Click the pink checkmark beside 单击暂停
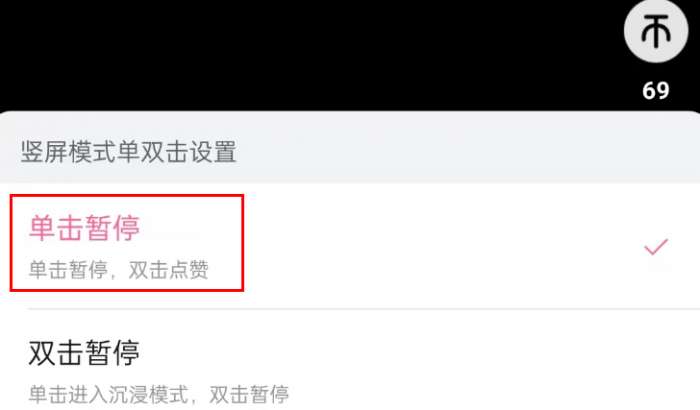The image size is (700, 410). (x=656, y=247)
